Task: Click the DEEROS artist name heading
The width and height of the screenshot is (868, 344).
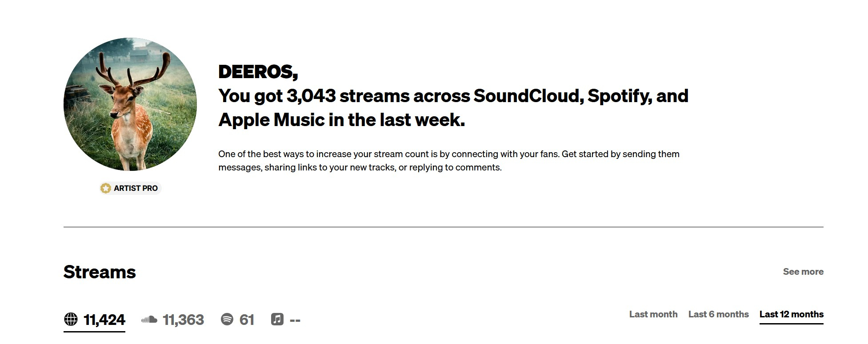Action: tap(258, 71)
